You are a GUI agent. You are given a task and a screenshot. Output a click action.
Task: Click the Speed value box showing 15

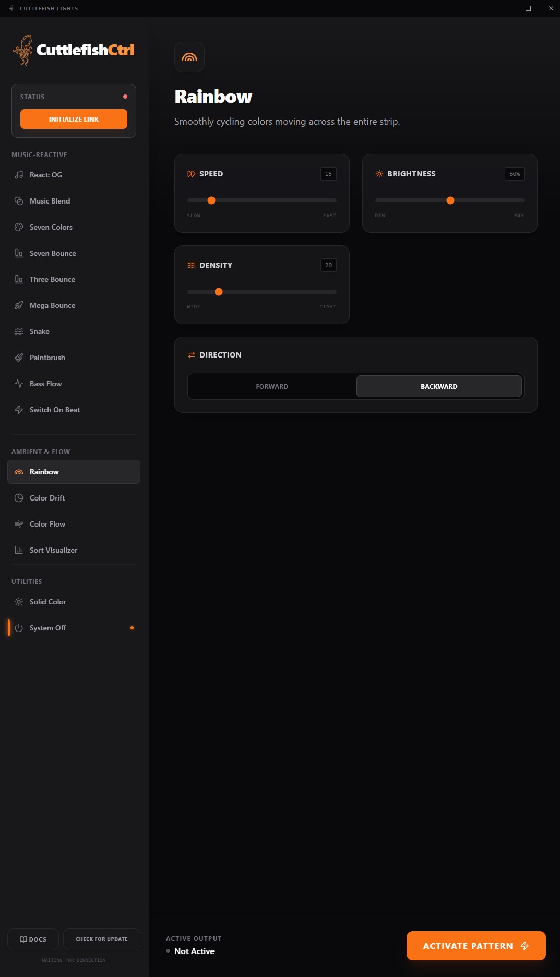pyautogui.click(x=328, y=174)
